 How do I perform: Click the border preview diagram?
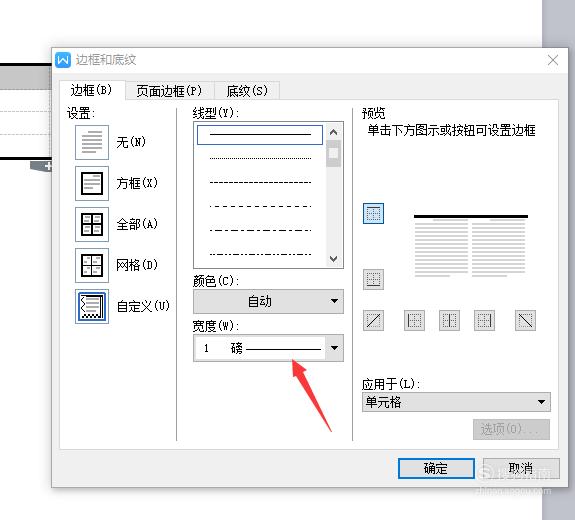point(470,246)
